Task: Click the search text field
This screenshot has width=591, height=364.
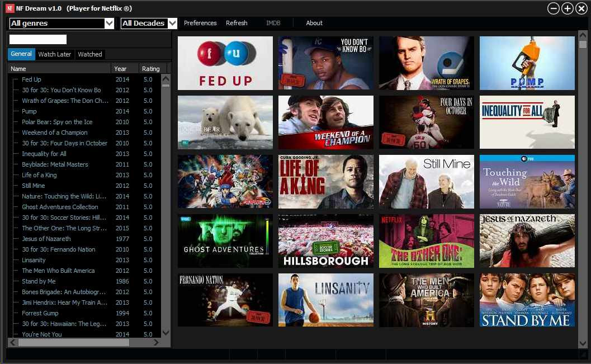Action: coord(37,40)
